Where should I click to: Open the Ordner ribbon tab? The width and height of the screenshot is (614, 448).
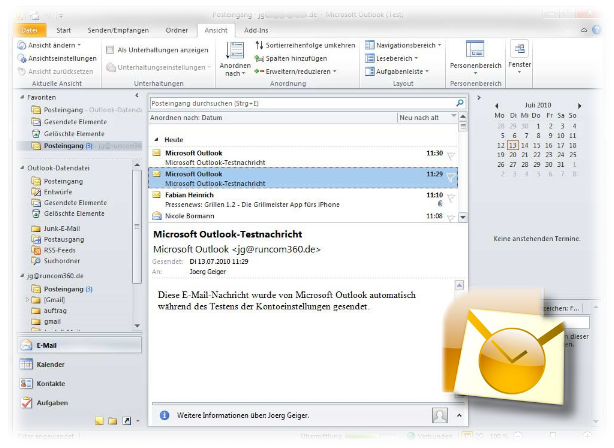pyautogui.click(x=177, y=30)
